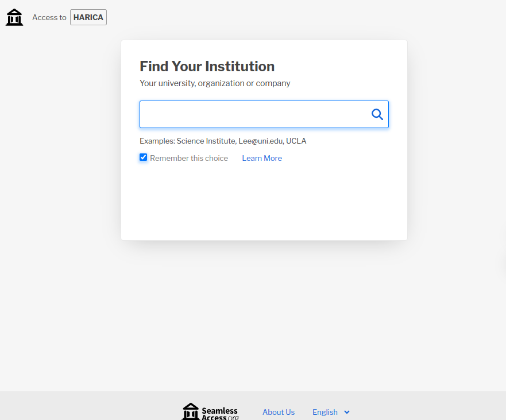Focus the institution search input field
The height and width of the screenshot is (420, 506).
pyautogui.click(x=253, y=114)
